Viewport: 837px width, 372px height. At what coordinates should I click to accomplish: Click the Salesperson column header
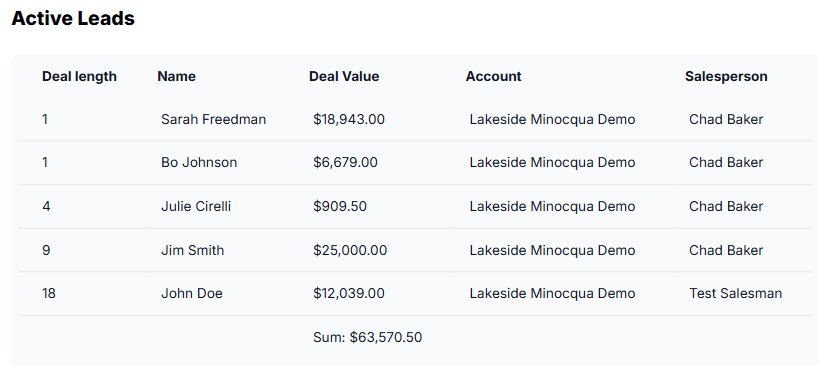coord(726,76)
